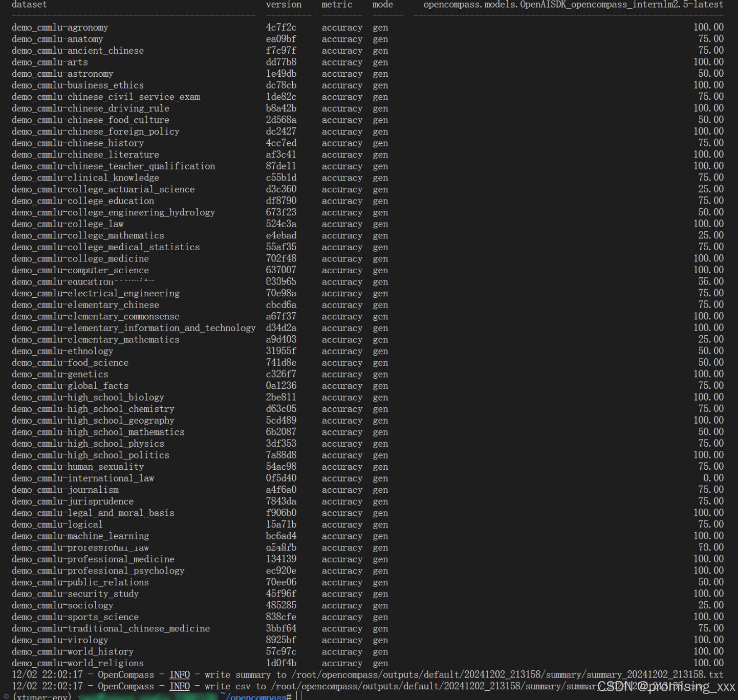Click demo_cmmlu-food_science dataset name
Screen dimensions: 738x700
click(70, 363)
